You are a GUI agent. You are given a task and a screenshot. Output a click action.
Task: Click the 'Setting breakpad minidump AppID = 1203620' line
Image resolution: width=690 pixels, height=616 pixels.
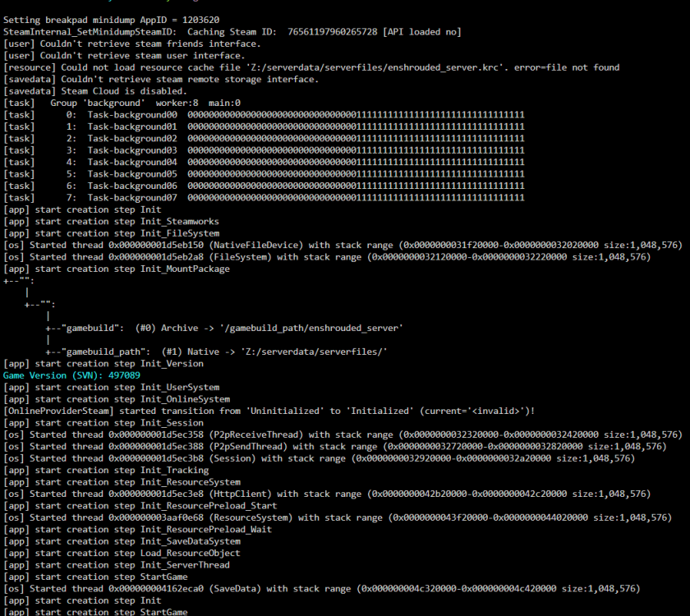tap(112, 20)
